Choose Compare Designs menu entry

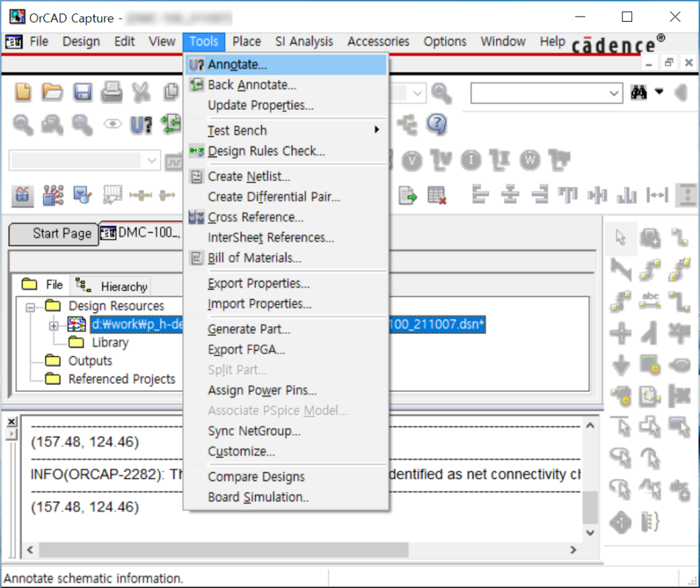point(286,477)
